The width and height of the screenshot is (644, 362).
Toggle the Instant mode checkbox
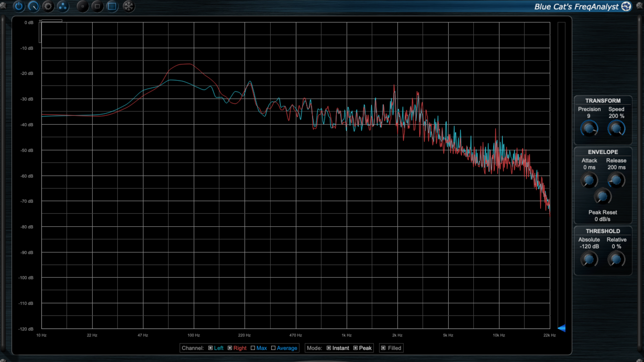click(329, 348)
